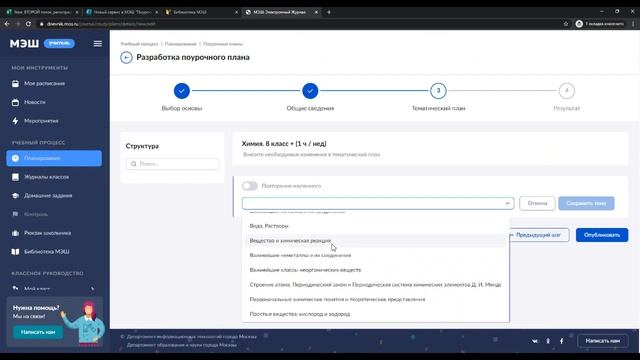The height and width of the screenshot is (360, 640).
Task: Choose Простые вещества: кислород и водород option
Action: [x=376, y=314]
